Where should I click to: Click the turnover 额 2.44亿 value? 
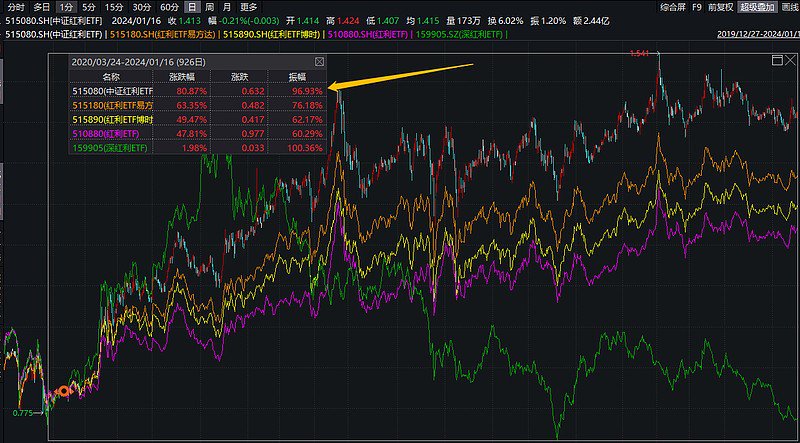(591, 21)
